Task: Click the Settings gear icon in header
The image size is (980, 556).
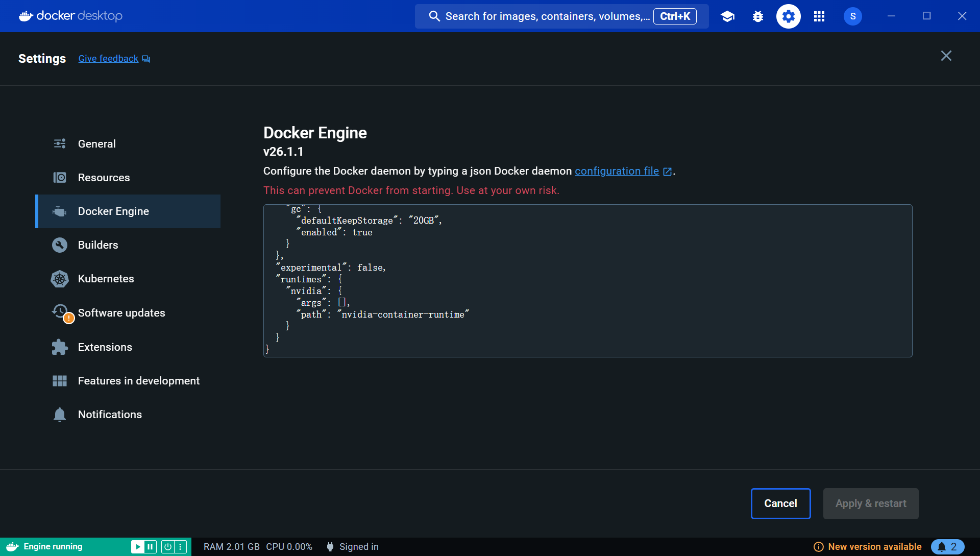Action: 789,16
